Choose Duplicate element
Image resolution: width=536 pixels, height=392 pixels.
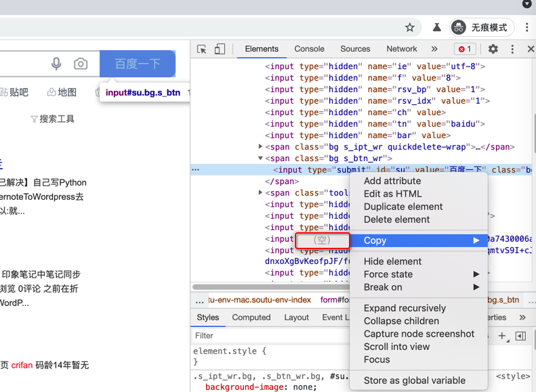point(419,207)
